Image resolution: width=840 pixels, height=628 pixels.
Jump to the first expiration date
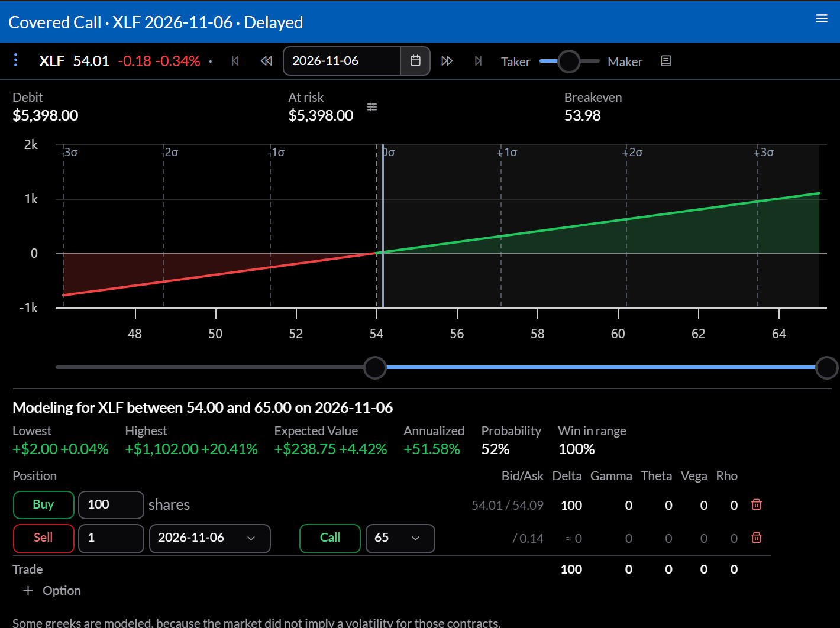click(x=235, y=61)
